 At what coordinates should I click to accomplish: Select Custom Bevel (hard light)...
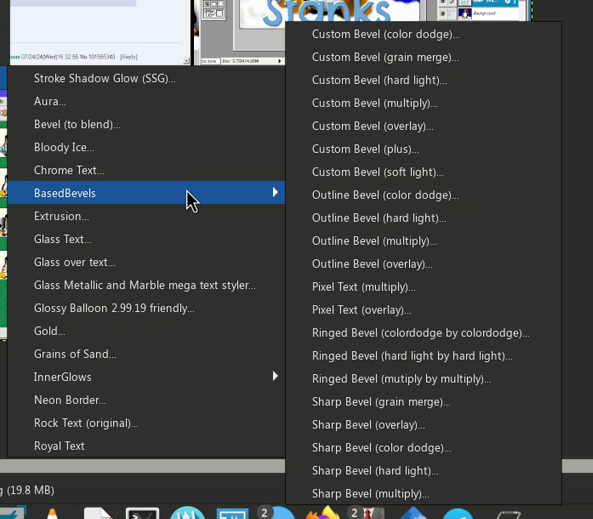[423, 80]
